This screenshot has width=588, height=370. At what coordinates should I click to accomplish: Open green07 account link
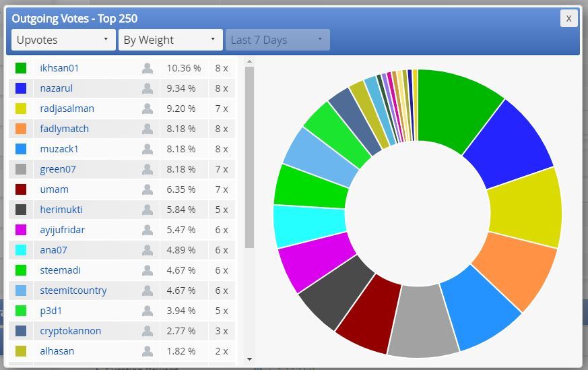click(58, 169)
